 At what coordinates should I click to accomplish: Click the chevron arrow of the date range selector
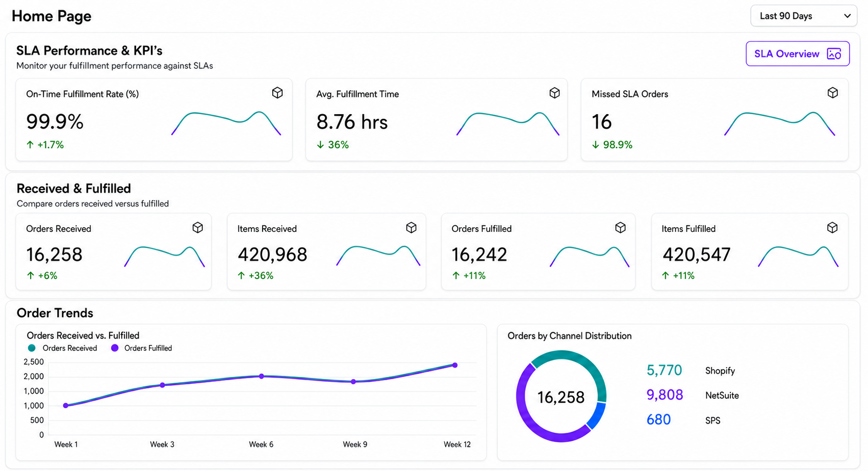tap(847, 16)
